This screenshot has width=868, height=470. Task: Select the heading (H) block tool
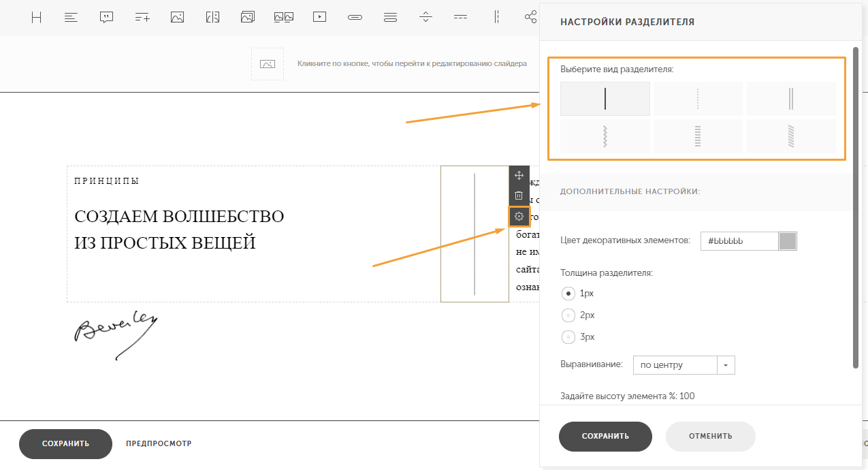point(37,18)
